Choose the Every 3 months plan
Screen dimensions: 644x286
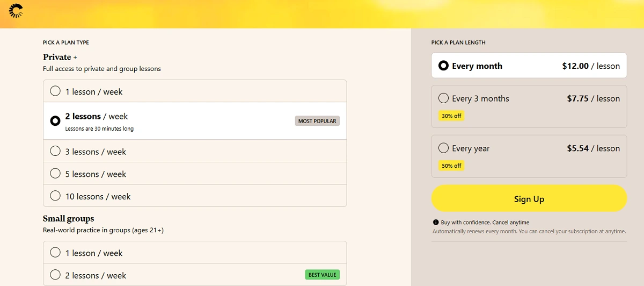click(x=443, y=98)
